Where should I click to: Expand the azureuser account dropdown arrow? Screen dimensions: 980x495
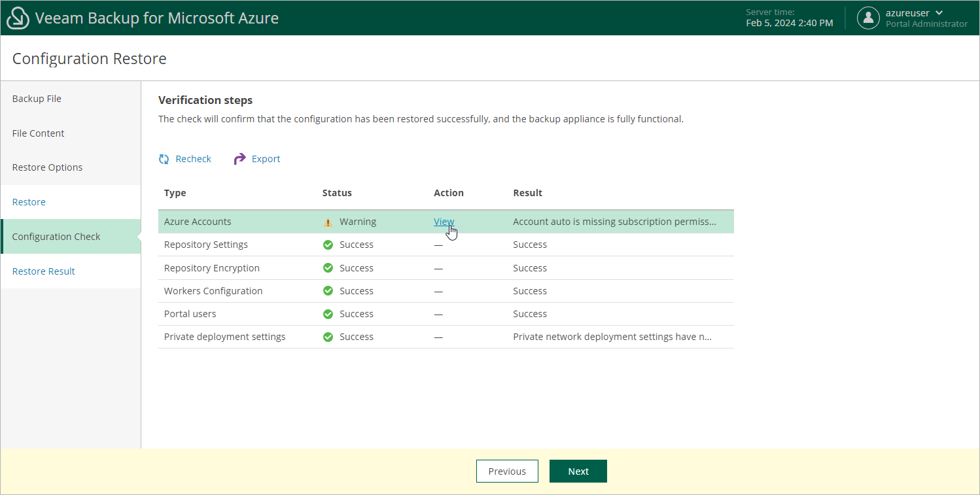(x=939, y=13)
